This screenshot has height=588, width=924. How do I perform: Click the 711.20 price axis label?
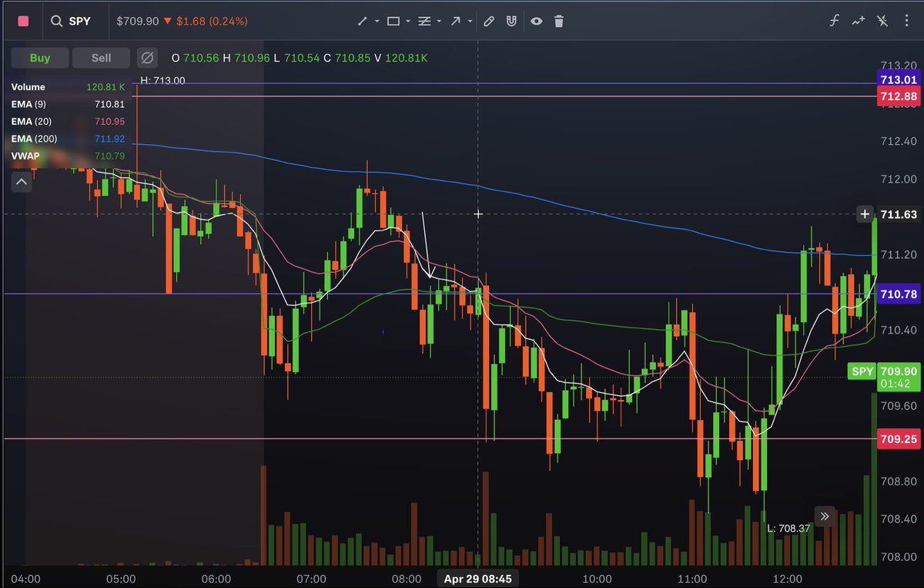(x=898, y=255)
